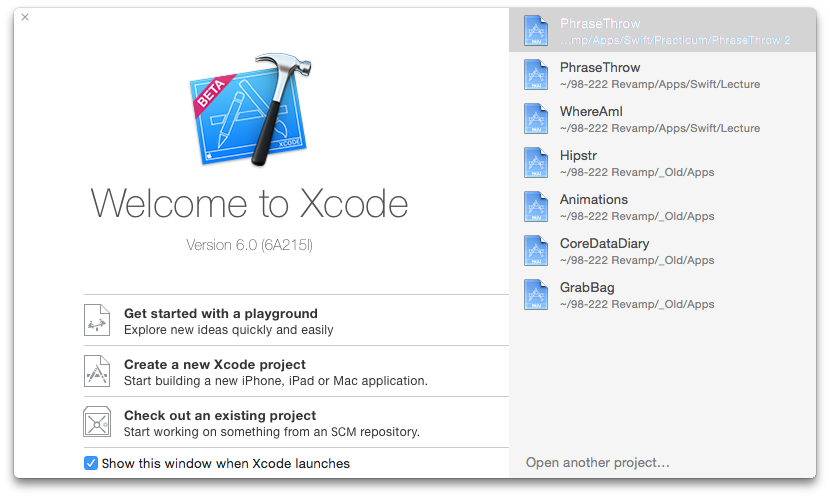Close the Welcome to Xcode window
This screenshot has height=498, width=830.
pos(25,17)
